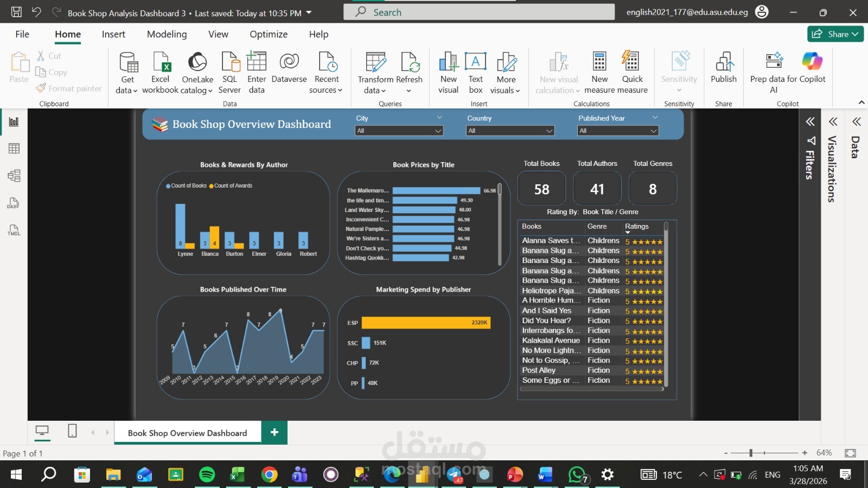The height and width of the screenshot is (488, 868).
Task: Click the Share button
Action: click(x=835, y=34)
